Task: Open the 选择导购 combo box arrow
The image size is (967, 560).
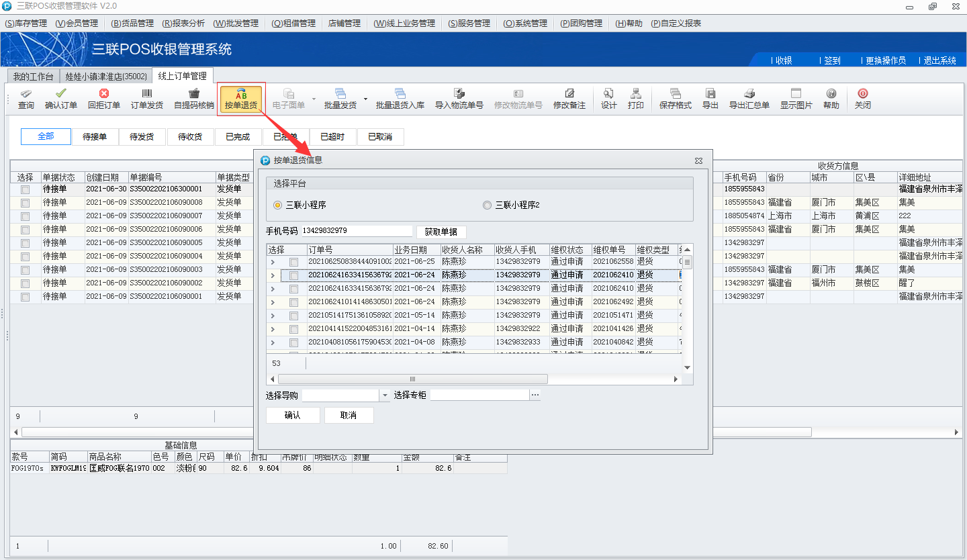Action: point(385,395)
